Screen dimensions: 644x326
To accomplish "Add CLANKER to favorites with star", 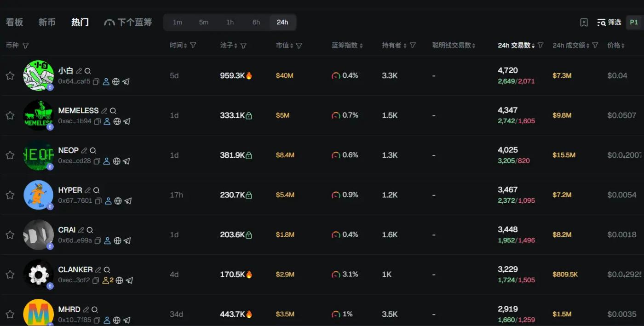I will (x=10, y=275).
